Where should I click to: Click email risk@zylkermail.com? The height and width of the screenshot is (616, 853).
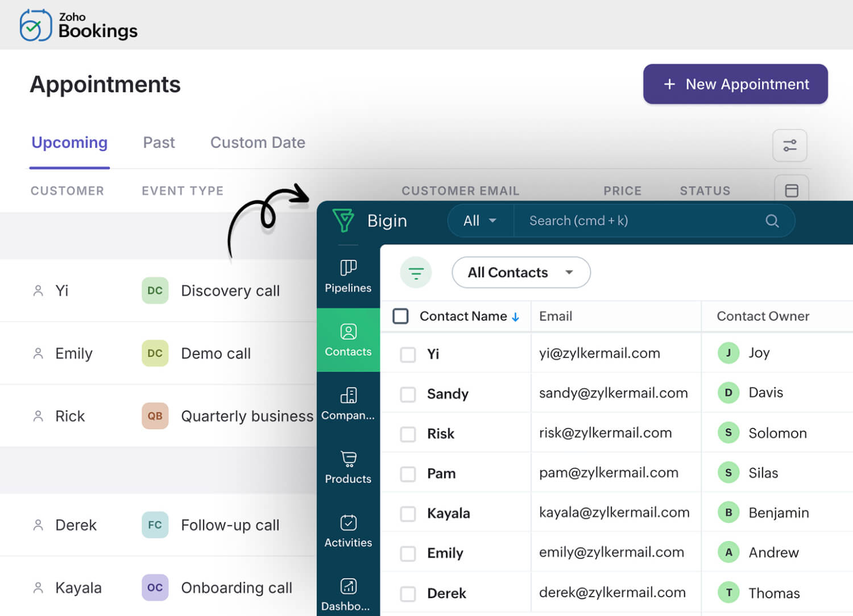pos(605,433)
